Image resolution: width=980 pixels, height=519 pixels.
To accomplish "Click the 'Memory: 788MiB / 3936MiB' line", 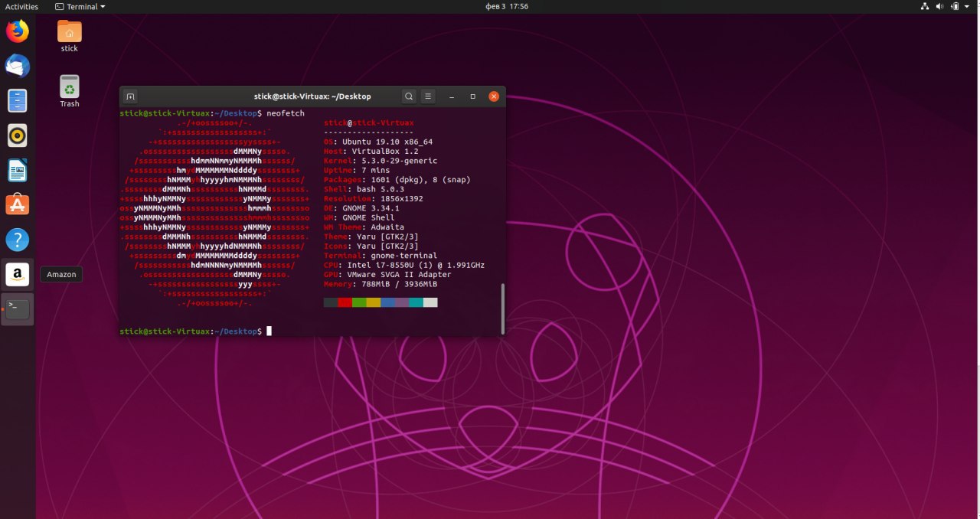I will point(381,284).
